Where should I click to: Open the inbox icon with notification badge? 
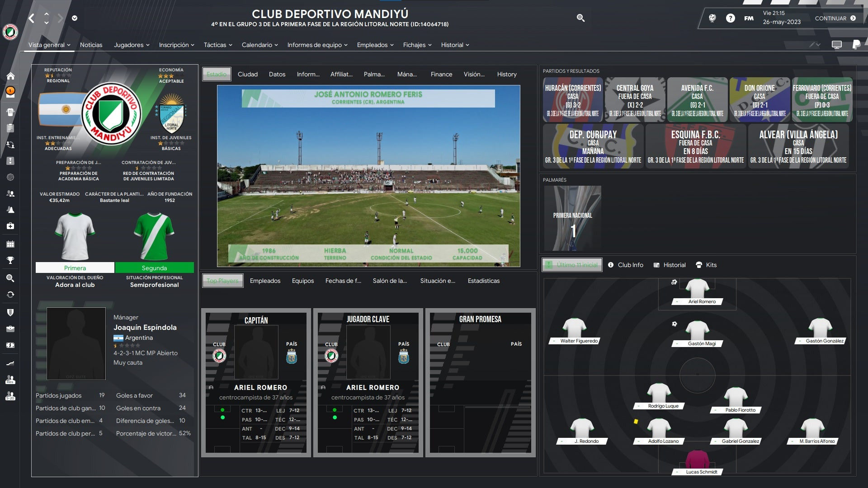[10, 92]
